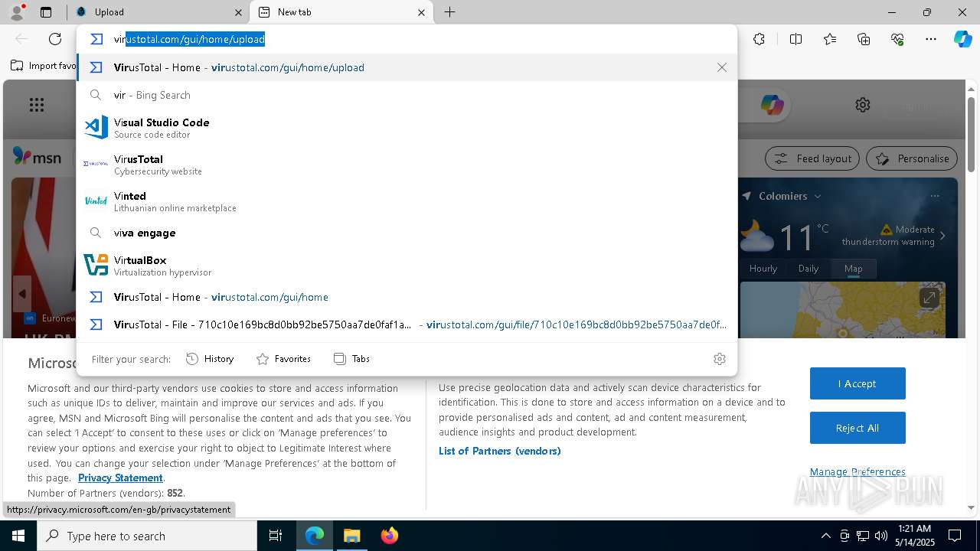
Task: Open Settings and more ellipsis menu
Action: click(931, 39)
